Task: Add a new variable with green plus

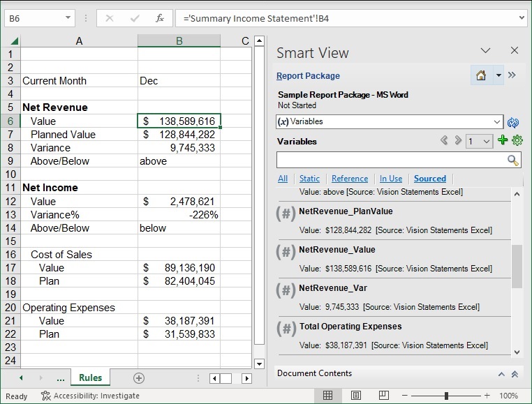Action: 503,140
